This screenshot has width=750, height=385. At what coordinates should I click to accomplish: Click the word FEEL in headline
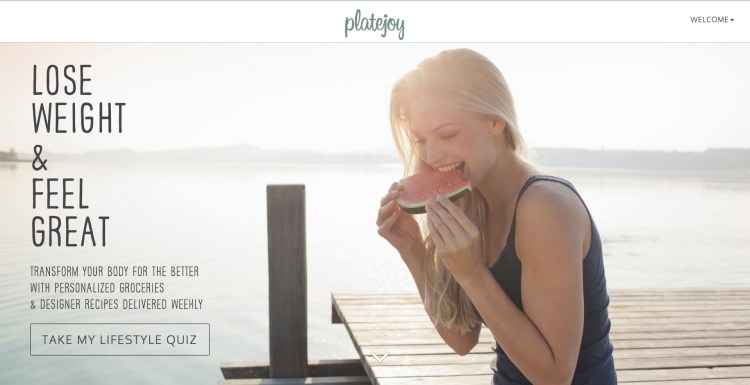60,193
